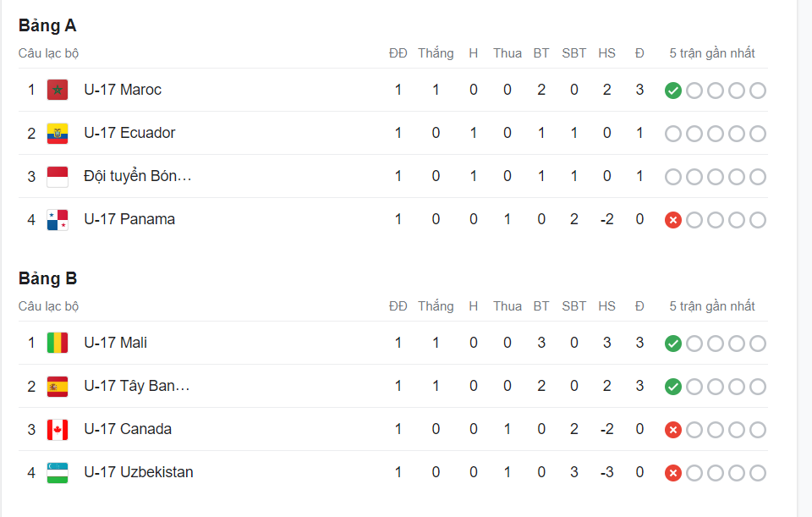The height and width of the screenshot is (517, 812).
Task: Click the U-17 Mali flag icon
Action: pos(58,343)
